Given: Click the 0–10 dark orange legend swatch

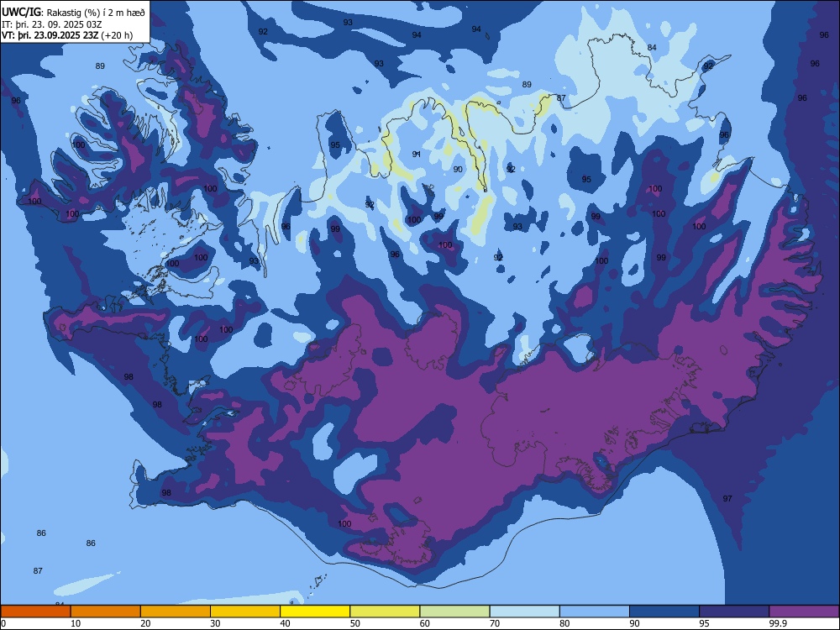Looking at the screenshot, I should pyautogui.click(x=35, y=612).
